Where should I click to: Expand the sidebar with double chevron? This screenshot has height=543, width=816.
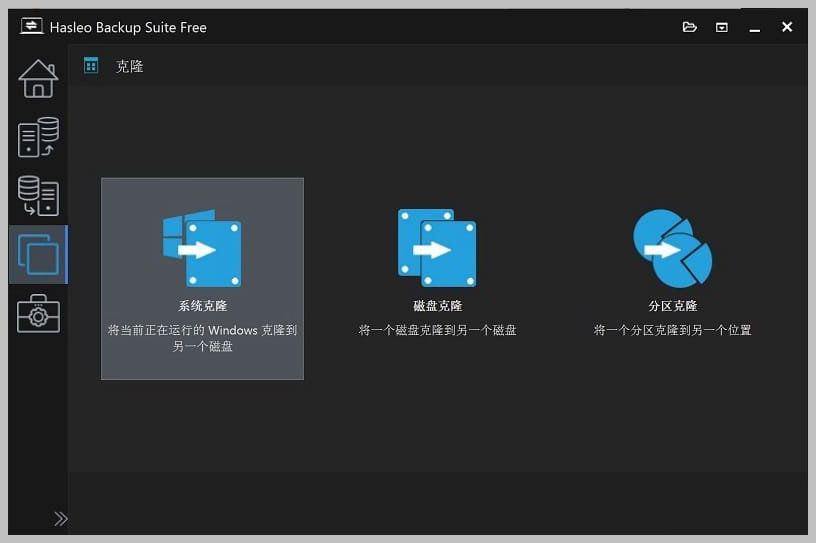[x=61, y=518]
